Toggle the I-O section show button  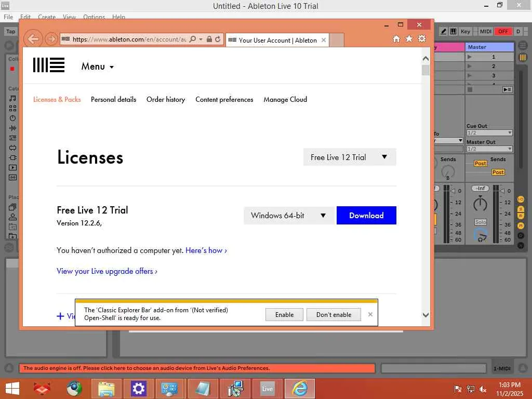(521, 199)
